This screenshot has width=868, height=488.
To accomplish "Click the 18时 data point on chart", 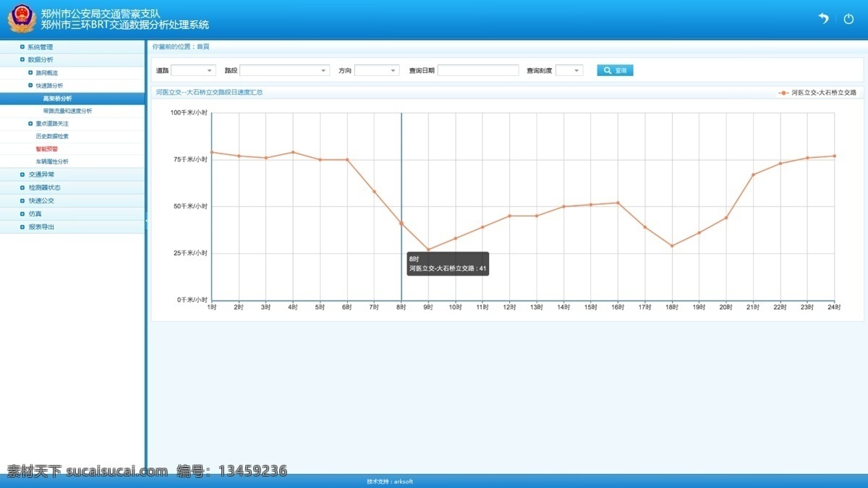I will click(x=672, y=245).
